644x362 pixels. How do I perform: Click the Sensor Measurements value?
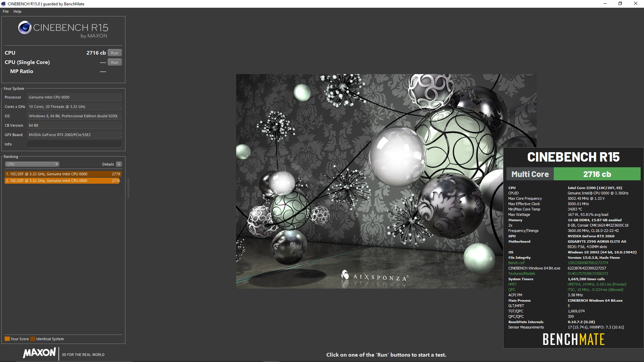596,327
